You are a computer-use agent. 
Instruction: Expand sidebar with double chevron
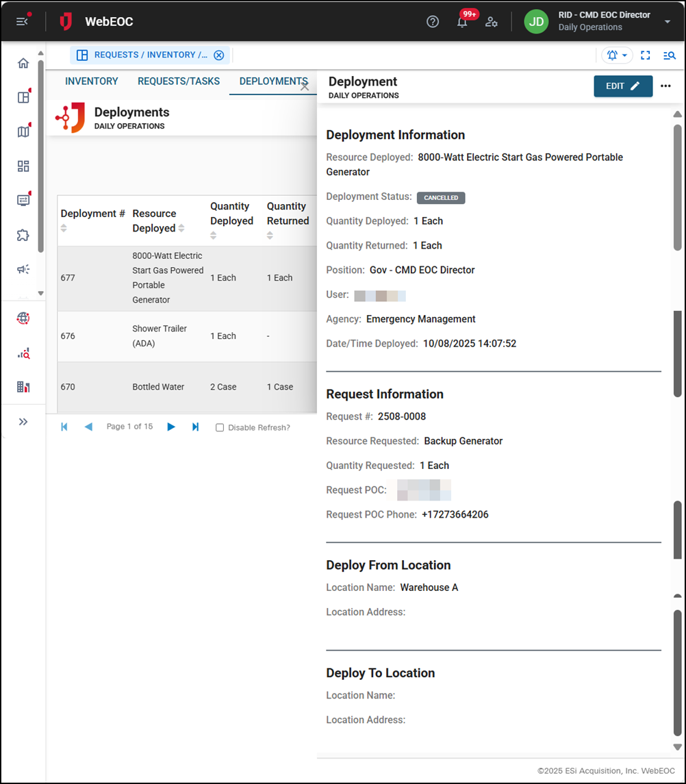(x=23, y=422)
